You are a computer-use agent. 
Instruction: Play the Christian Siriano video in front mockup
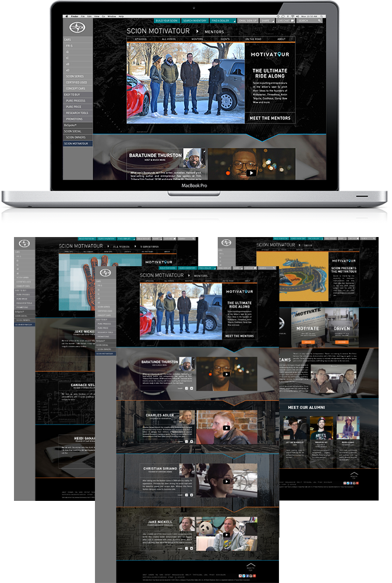coord(226,481)
